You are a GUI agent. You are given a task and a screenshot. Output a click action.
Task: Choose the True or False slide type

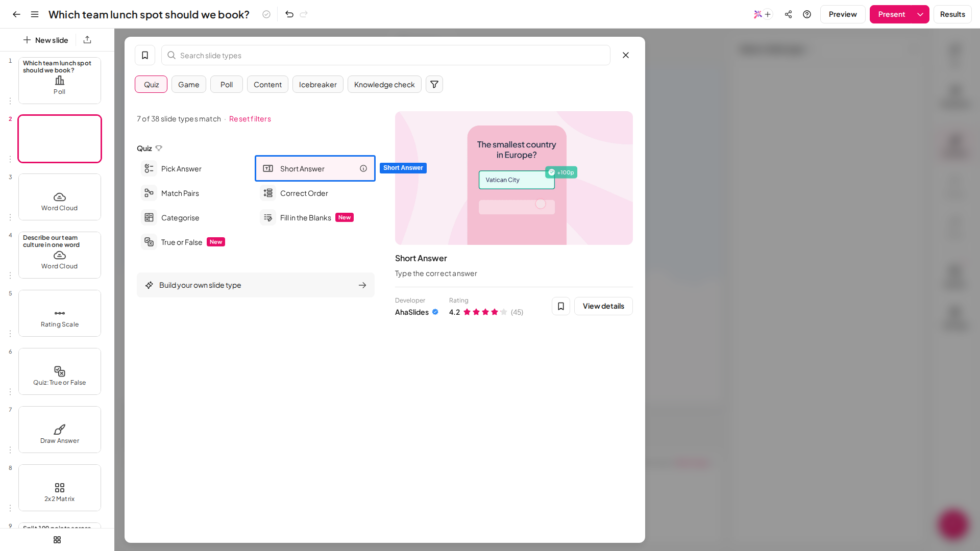pyautogui.click(x=196, y=242)
